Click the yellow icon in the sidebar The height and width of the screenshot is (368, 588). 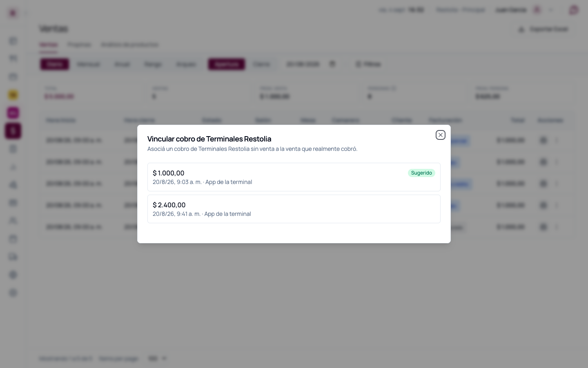(13, 95)
